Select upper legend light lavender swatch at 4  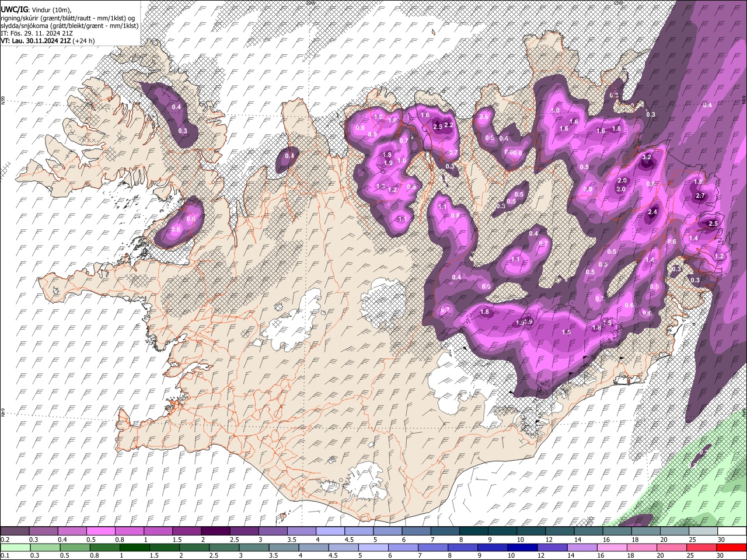click(x=330, y=531)
